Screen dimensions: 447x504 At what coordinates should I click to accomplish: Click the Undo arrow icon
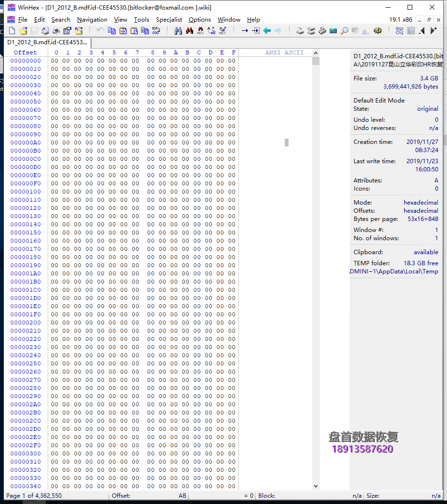[x=100, y=31]
